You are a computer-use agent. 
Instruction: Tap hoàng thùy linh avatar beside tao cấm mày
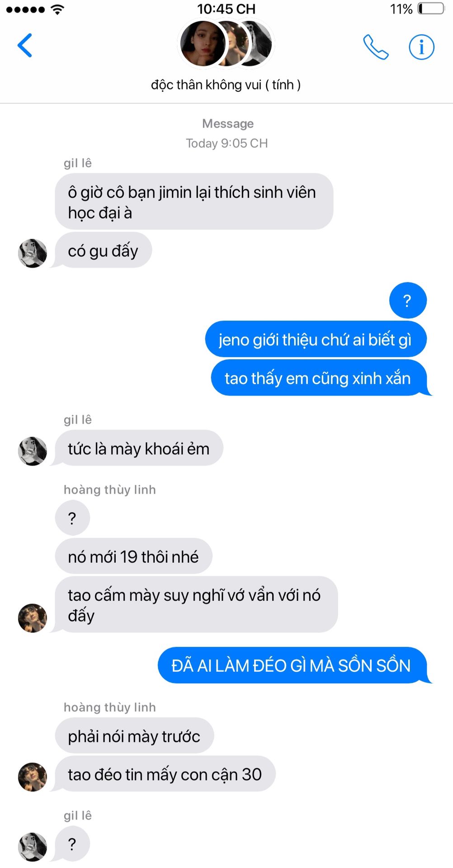coord(33,618)
